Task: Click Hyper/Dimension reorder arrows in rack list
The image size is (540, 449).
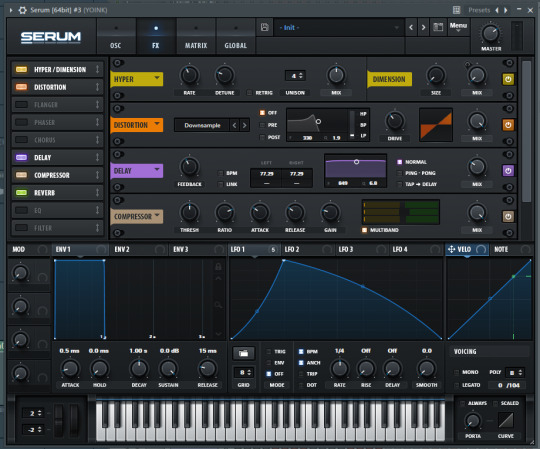Action: [x=97, y=69]
